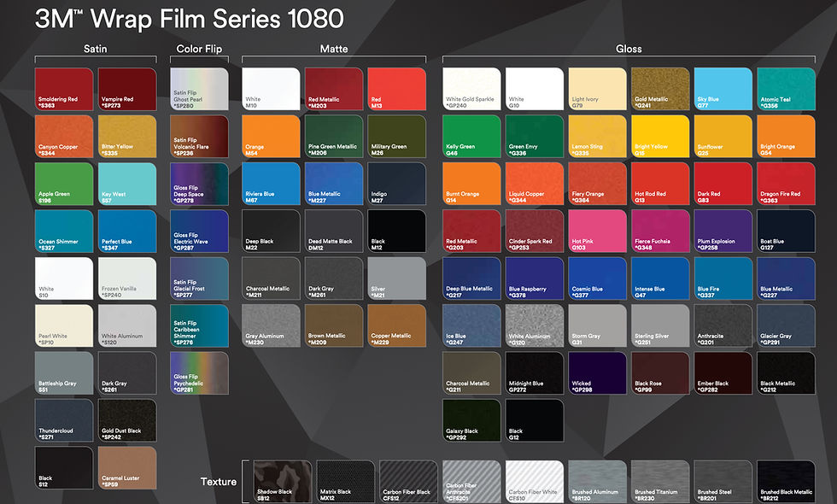
Task: Click the Apple Green S196 swatch
Action: pos(64,185)
